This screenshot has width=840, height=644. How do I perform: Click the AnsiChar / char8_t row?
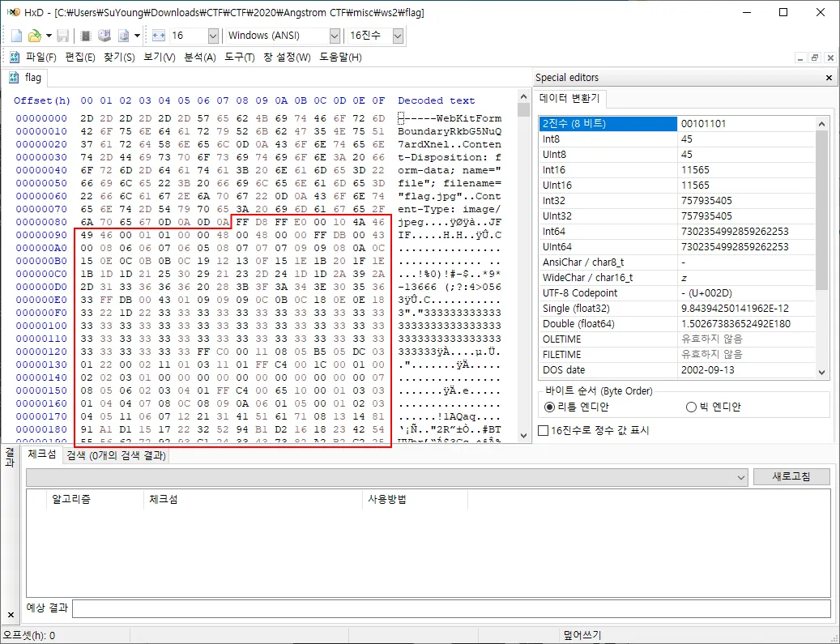pos(677,262)
